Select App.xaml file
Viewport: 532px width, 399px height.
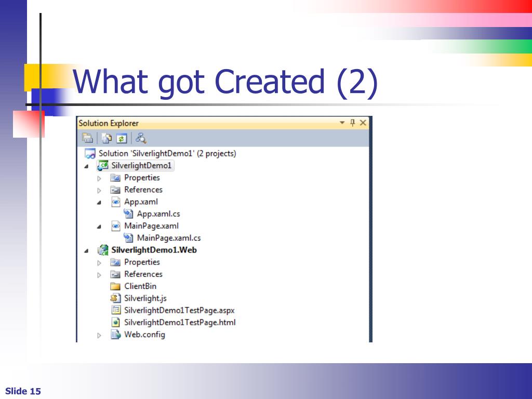coord(141,202)
